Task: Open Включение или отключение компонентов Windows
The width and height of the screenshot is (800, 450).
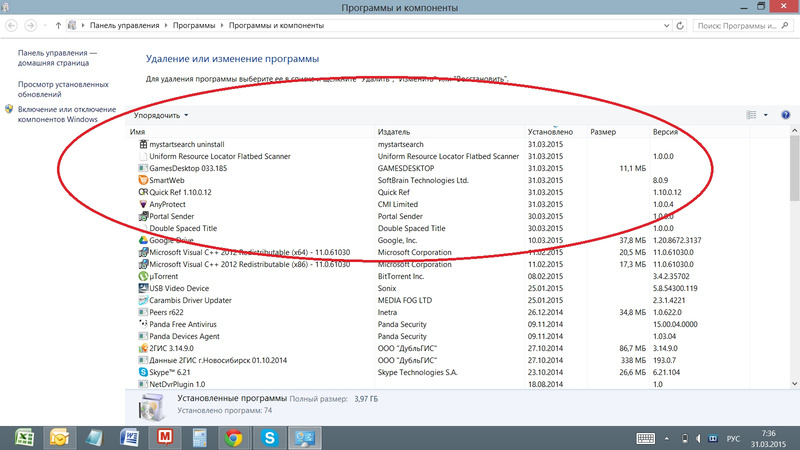Action: pos(66,114)
